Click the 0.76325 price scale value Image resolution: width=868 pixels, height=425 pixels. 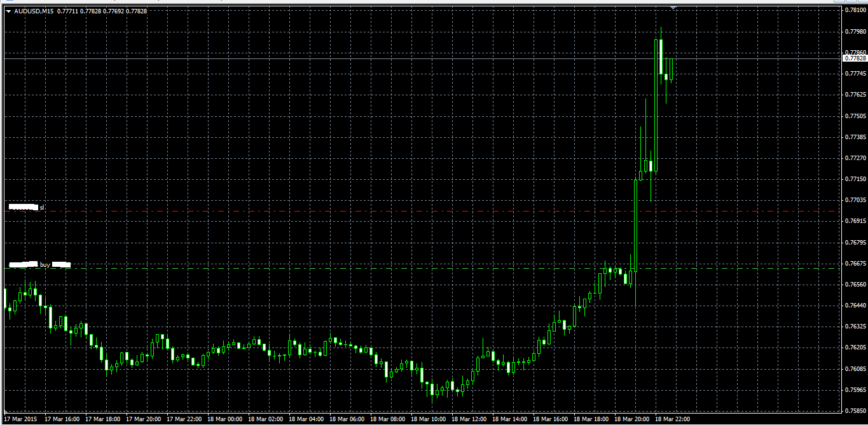(856, 327)
